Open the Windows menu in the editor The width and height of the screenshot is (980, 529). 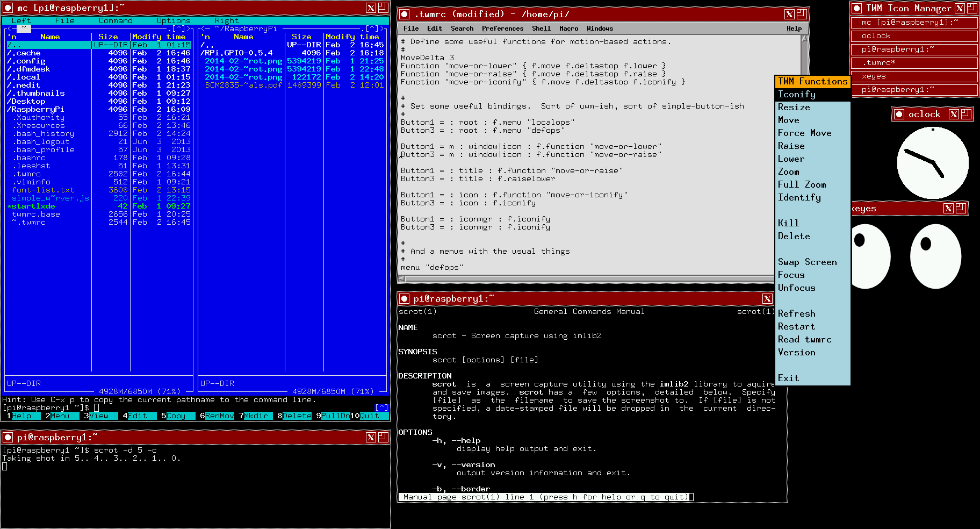[600, 28]
